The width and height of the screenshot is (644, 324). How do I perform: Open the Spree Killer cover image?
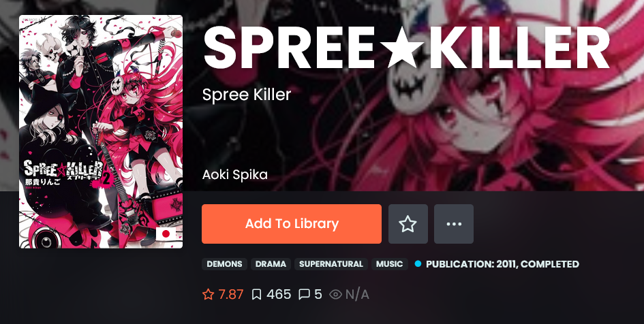click(101, 131)
